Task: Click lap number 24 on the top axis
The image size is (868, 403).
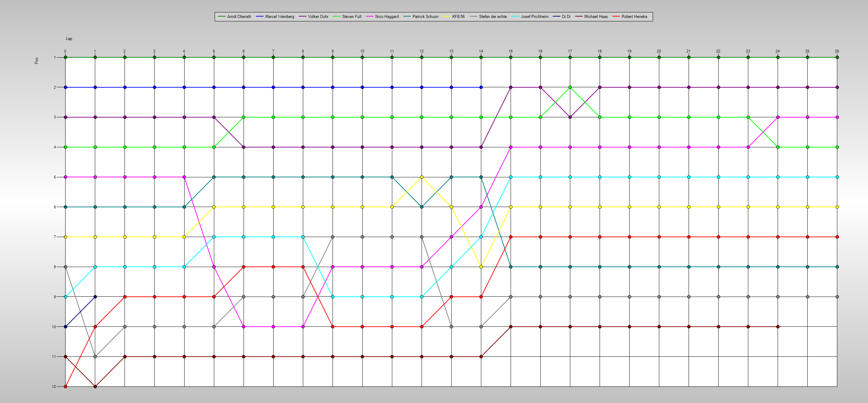Action: tap(778, 51)
